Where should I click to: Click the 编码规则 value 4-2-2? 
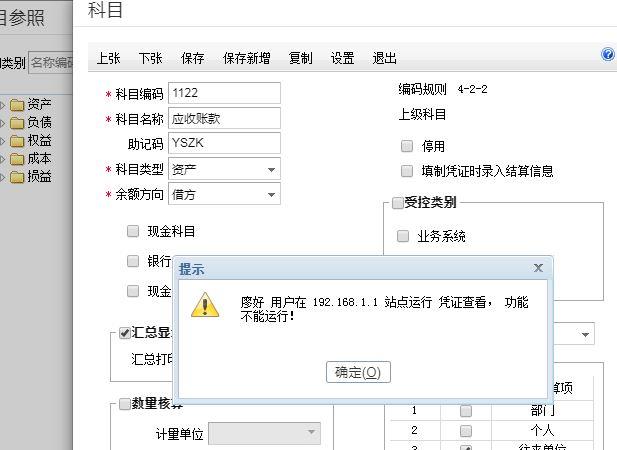point(472,89)
